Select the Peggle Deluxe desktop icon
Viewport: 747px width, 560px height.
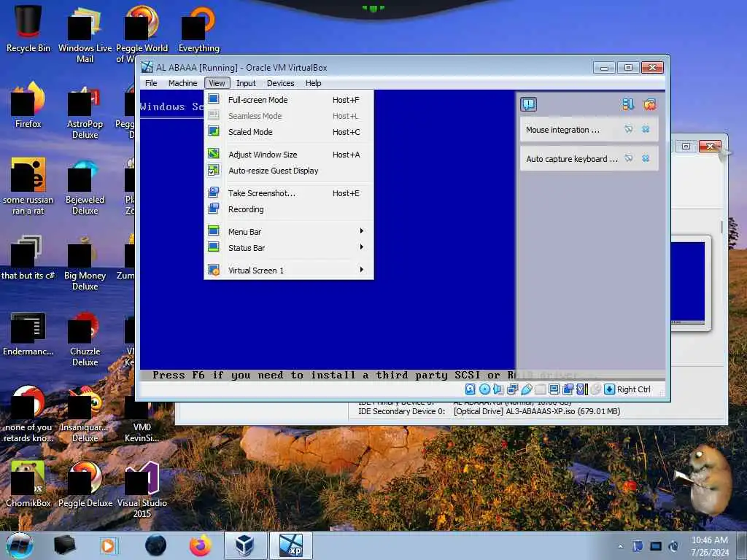point(85,484)
